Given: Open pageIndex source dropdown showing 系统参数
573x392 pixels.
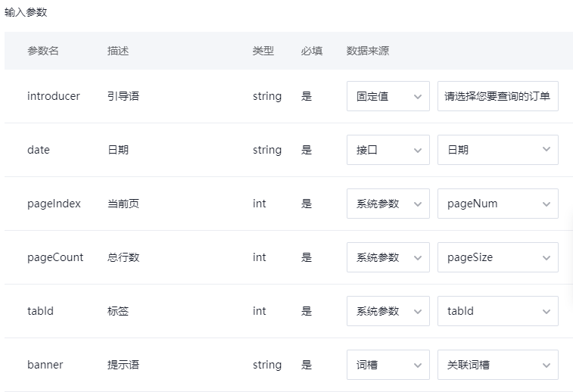Looking at the screenshot, I should 388,204.
